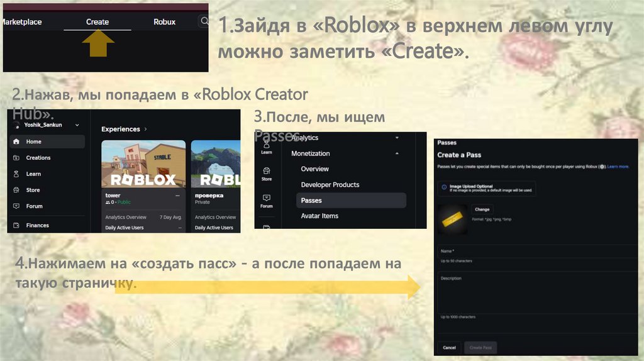Select Home in the Creator Hub sidebar
The image size is (644, 361).
tap(47, 142)
